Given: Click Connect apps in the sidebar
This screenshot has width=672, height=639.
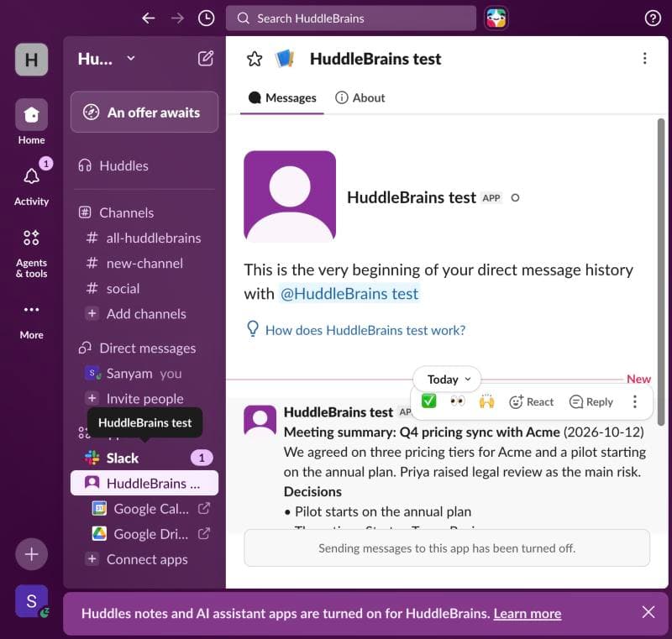Looking at the screenshot, I should (144, 559).
